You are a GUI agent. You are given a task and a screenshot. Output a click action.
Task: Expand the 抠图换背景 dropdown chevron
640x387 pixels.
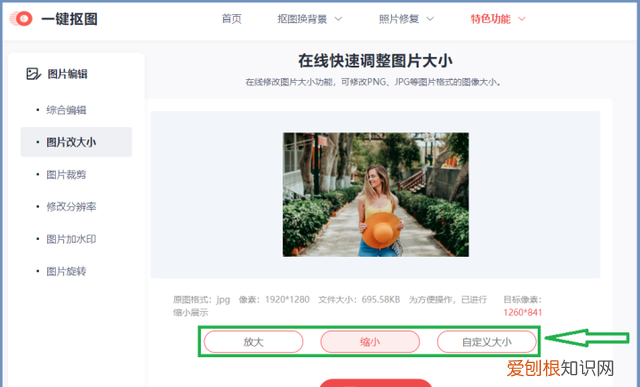[338, 19]
